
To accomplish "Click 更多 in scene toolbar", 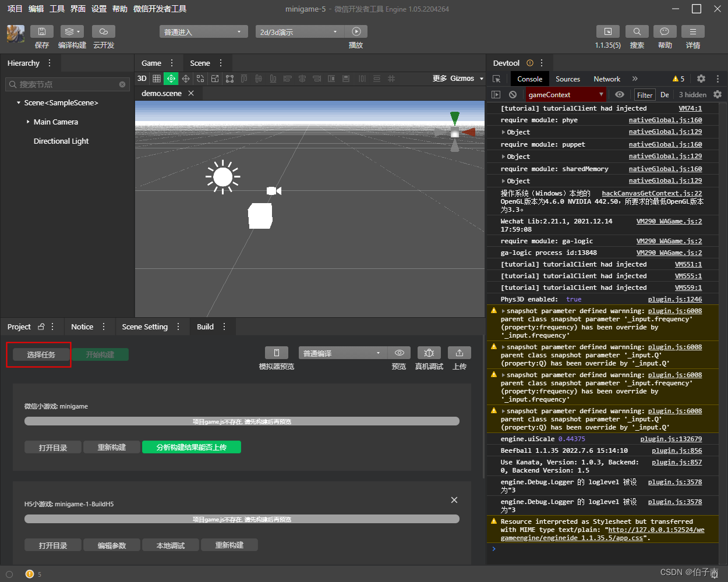I will coord(440,79).
